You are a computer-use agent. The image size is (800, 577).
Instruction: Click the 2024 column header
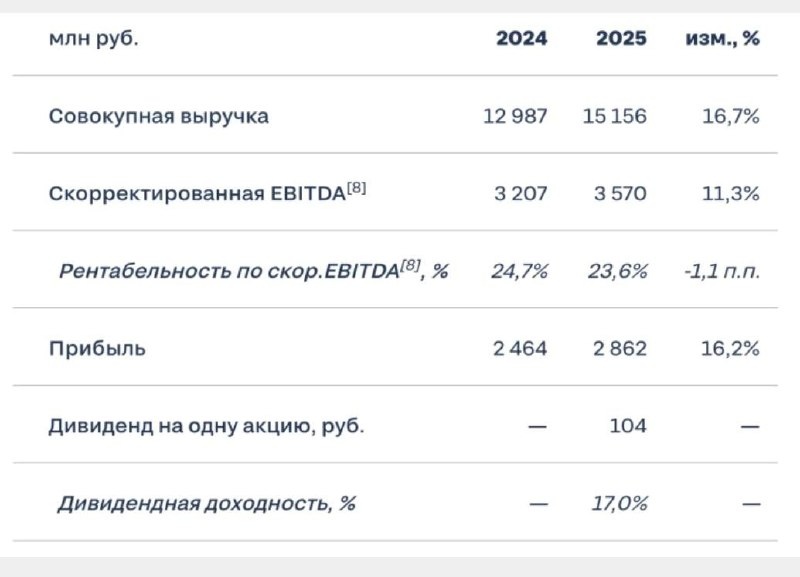click(x=521, y=38)
